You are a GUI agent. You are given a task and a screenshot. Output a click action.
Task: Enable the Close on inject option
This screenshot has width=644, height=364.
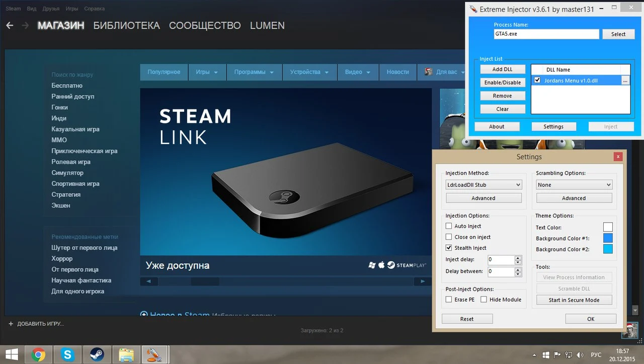pyautogui.click(x=449, y=237)
